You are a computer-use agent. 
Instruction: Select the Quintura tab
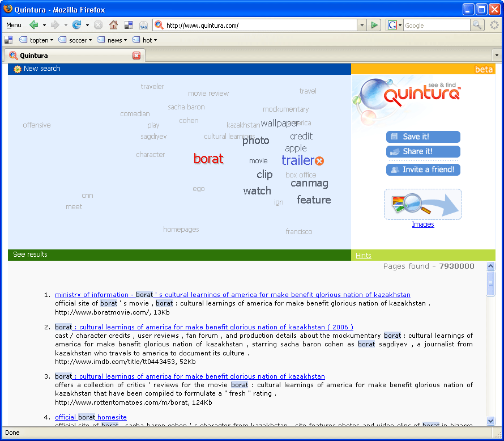click(x=74, y=56)
